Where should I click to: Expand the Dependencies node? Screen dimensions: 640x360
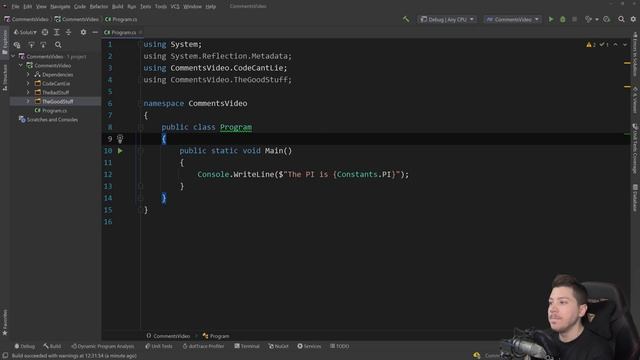click(28, 74)
